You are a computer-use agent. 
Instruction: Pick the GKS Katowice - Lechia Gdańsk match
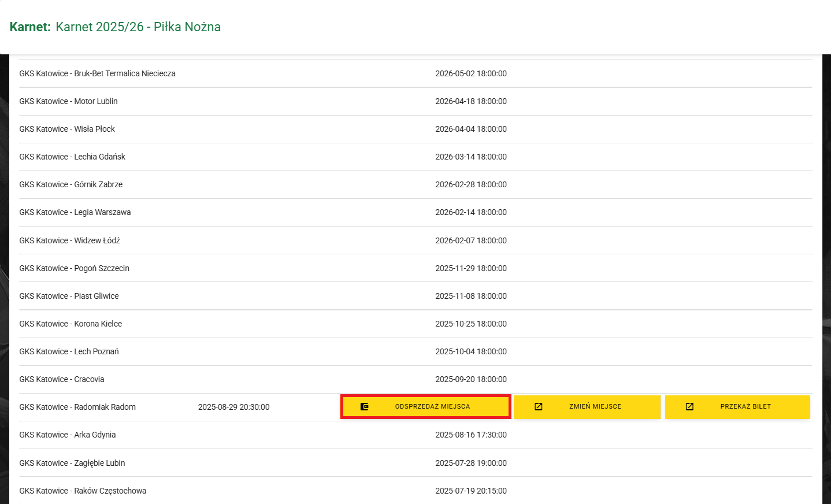(72, 157)
